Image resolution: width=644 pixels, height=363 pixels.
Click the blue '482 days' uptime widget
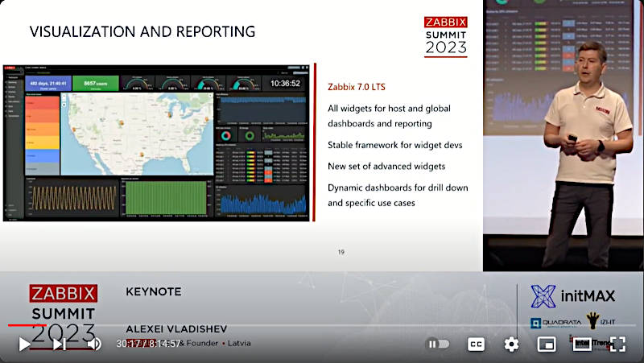click(x=48, y=84)
